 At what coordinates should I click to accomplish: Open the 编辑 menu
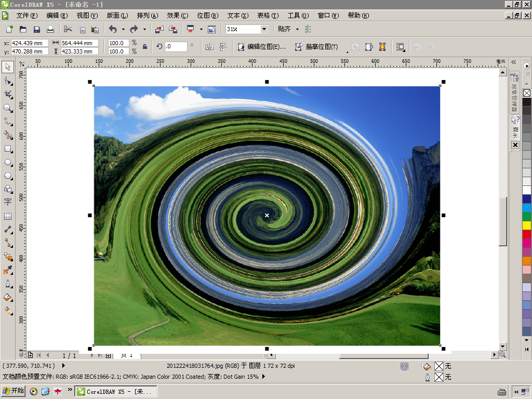point(57,16)
